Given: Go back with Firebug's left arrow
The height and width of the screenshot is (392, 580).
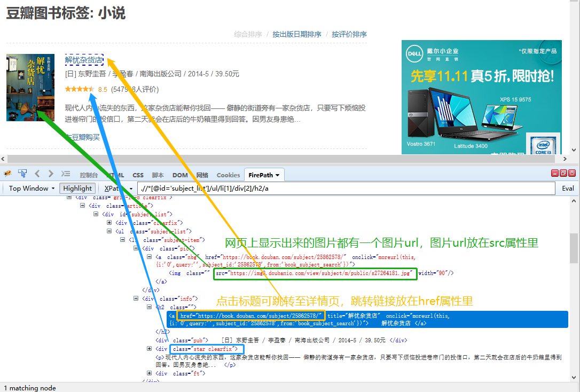Looking at the screenshot, I should (x=37, y=174).
